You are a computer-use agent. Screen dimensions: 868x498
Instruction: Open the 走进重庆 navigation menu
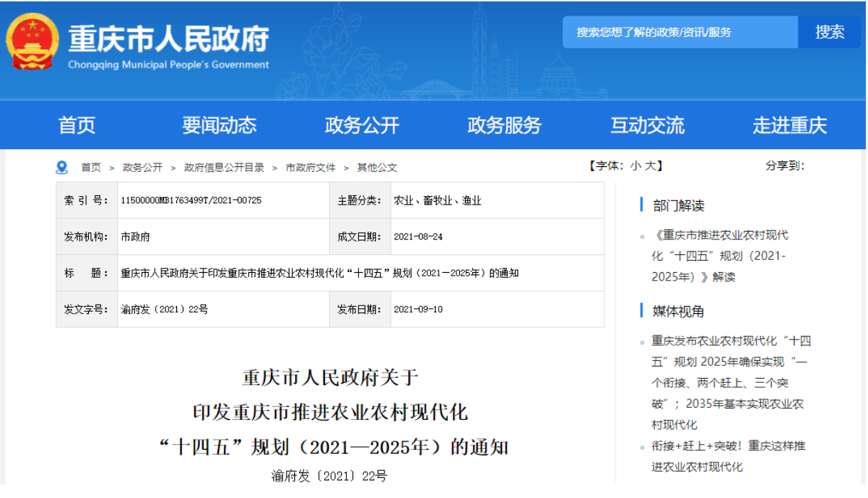[789, 126]
